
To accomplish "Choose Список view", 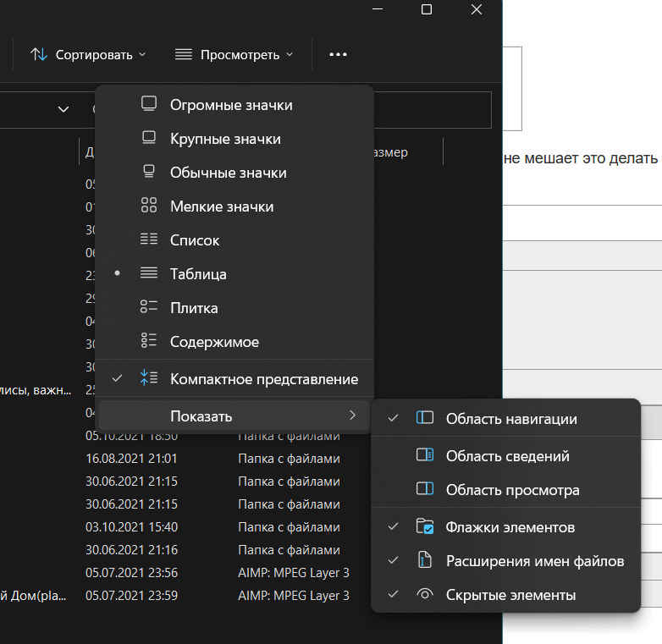I will [x=234, y=240].
